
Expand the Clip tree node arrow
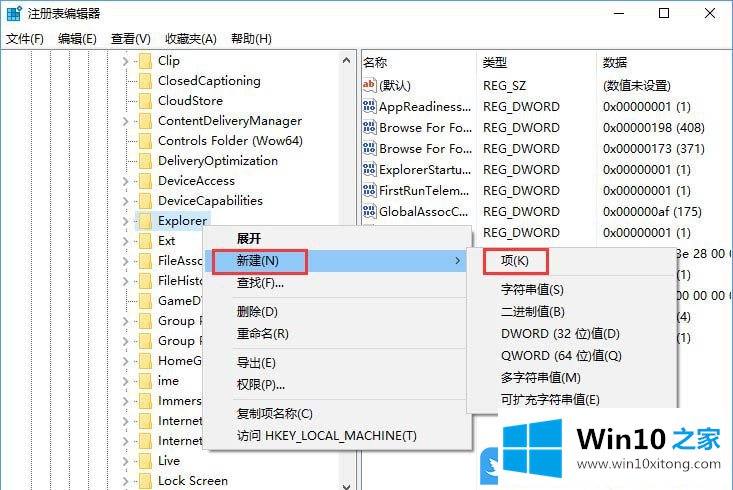126,61
